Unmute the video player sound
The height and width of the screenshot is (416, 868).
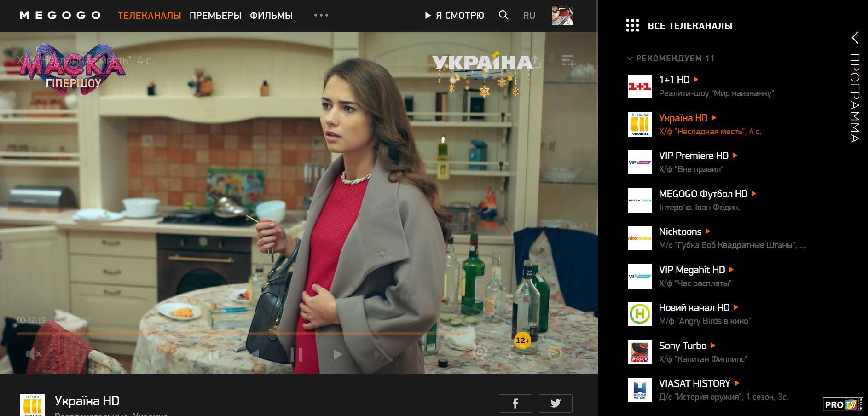[33, 354]
